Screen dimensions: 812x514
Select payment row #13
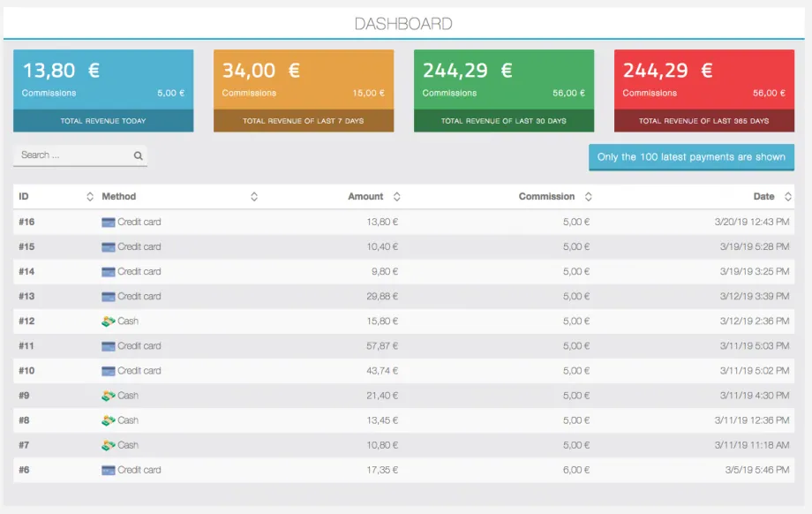tap(404, 297)
